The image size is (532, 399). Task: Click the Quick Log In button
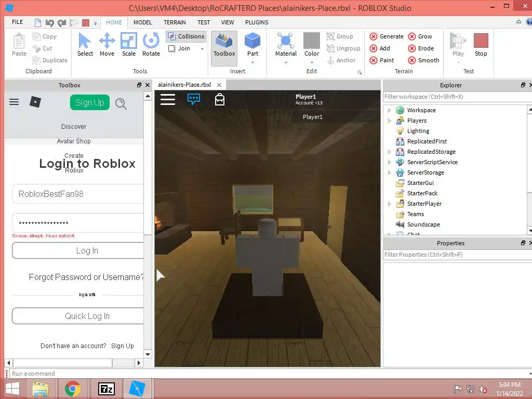coord(78,316)
